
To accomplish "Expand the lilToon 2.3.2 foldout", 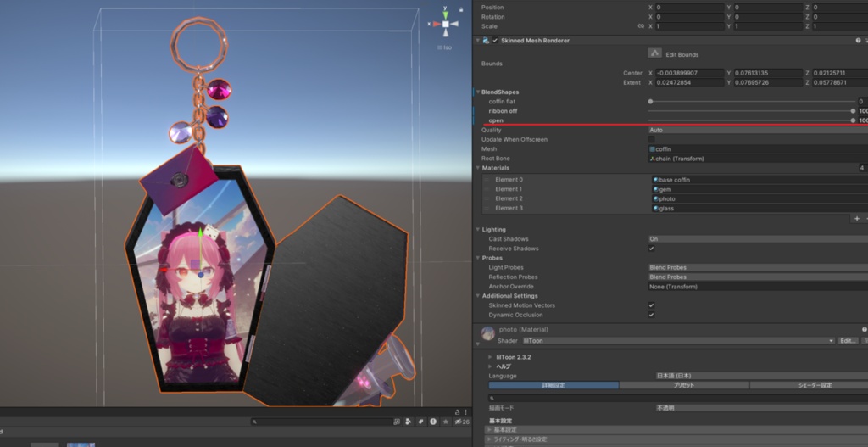I will pyautogui.click(x=491, y=357).
